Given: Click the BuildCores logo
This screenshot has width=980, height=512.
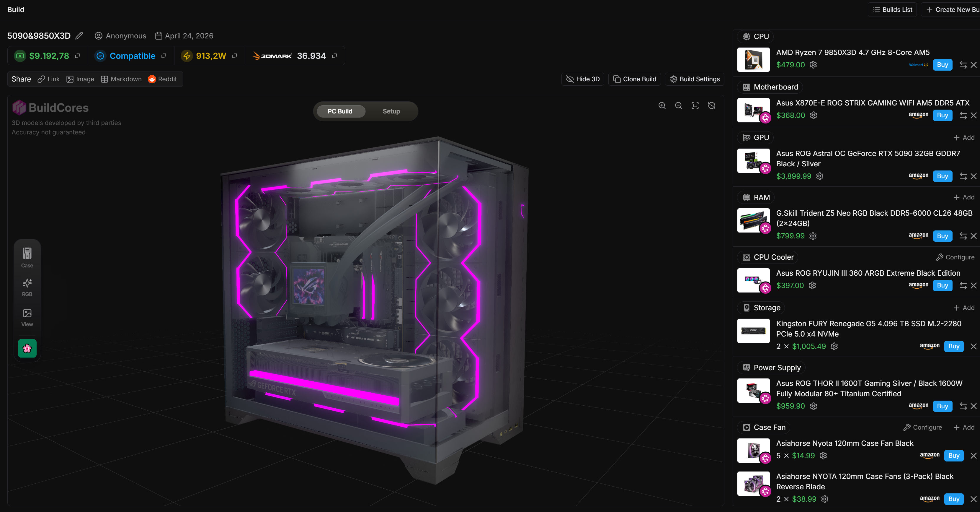Looking at the screenshot, I should 50,108.
